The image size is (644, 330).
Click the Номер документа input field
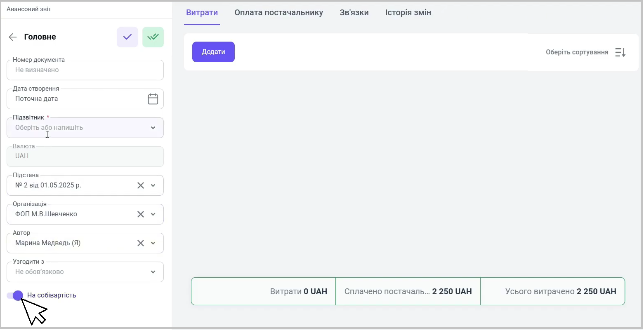(85, 70)
